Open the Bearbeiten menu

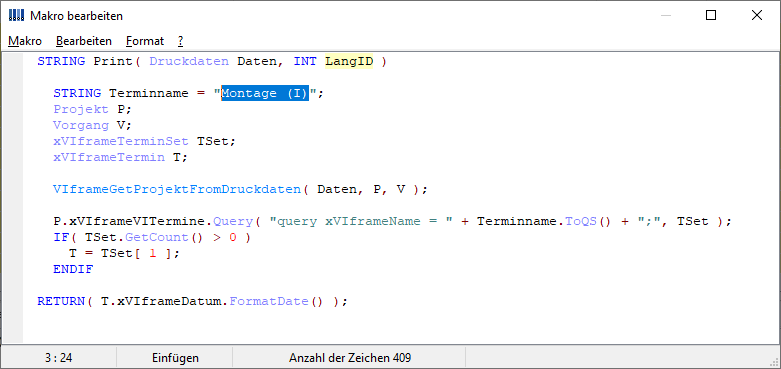point(84,41)
